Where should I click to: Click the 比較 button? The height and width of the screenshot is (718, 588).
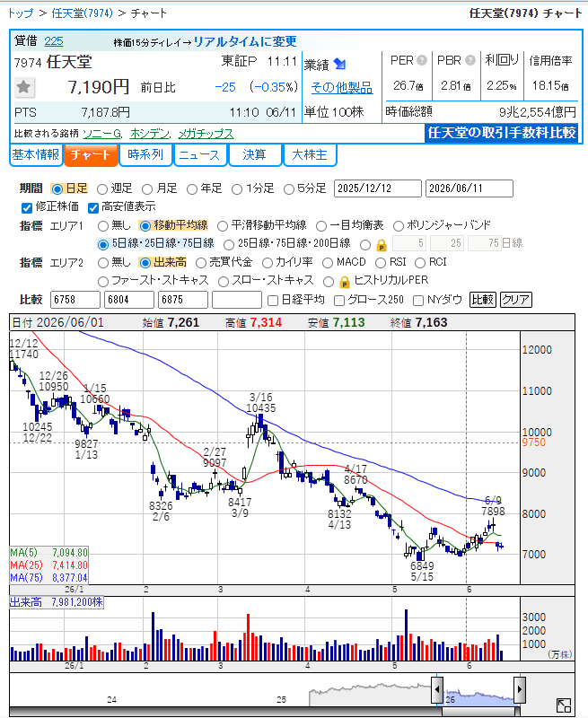(483, 300)
